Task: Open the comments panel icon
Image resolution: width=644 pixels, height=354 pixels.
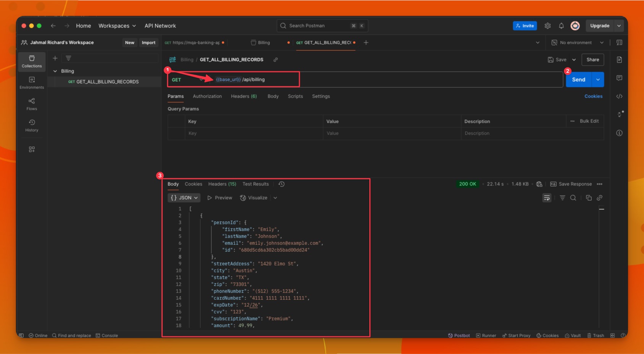Action: (619, 78)
